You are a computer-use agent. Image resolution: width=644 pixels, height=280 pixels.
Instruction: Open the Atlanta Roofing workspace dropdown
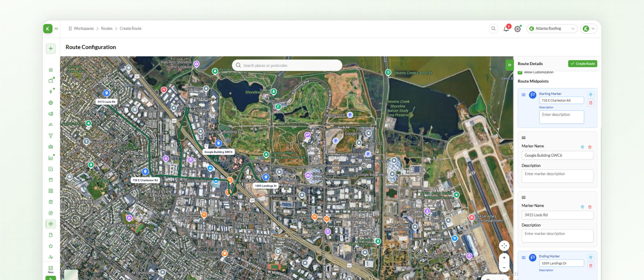(552, 29)
